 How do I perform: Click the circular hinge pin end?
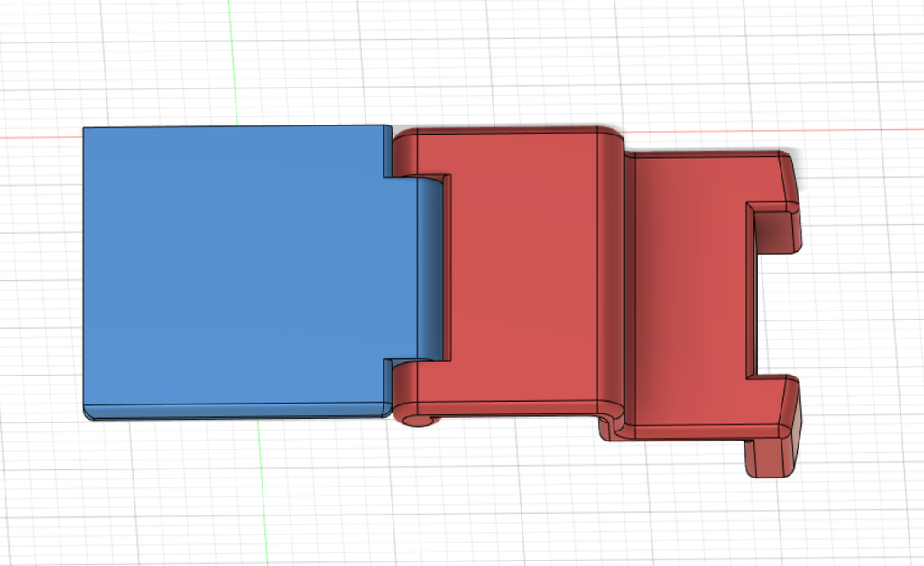tap(416, 421)
